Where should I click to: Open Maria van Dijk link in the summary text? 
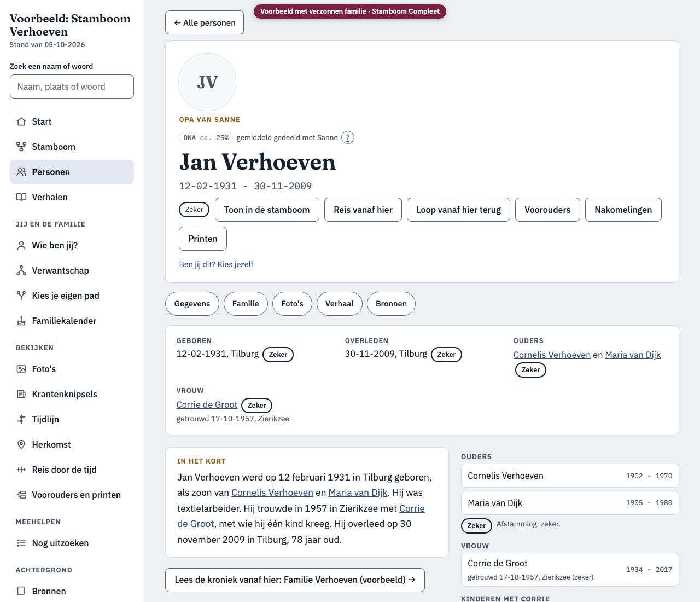pyautogui.click(x=358, y=493)
